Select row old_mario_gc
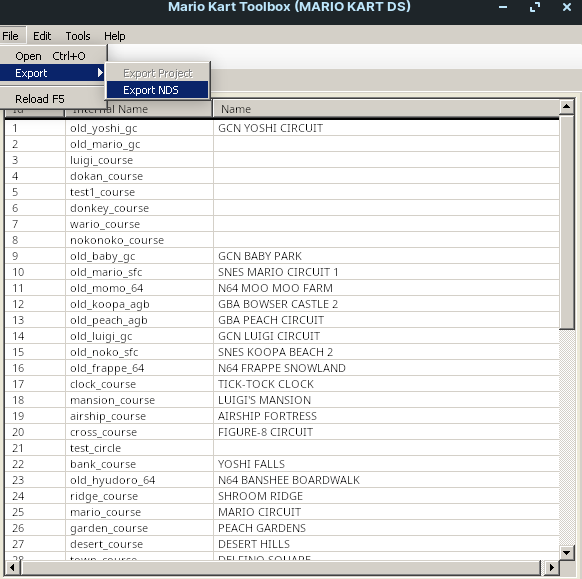The width and height of the screenshot is (582, 579). [282, 144]
